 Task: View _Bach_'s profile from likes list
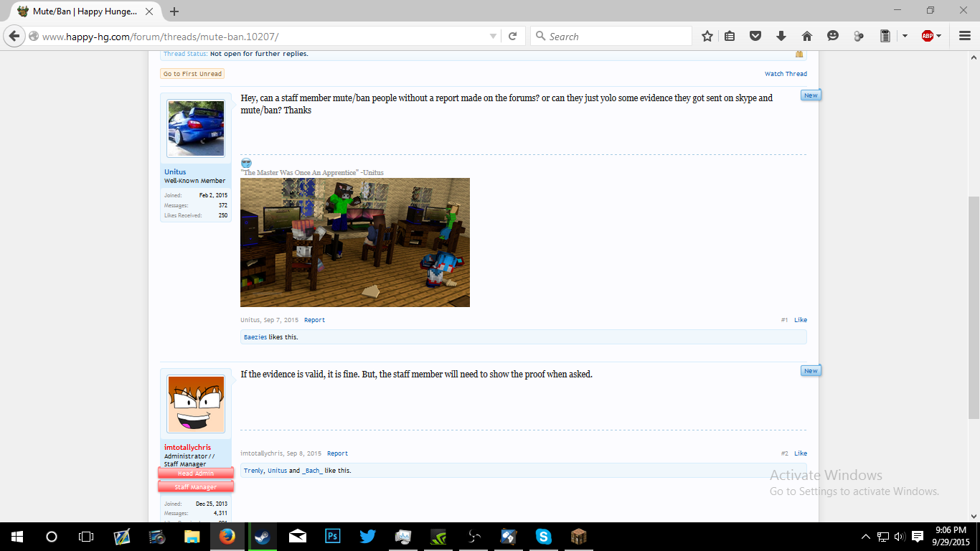312,471
